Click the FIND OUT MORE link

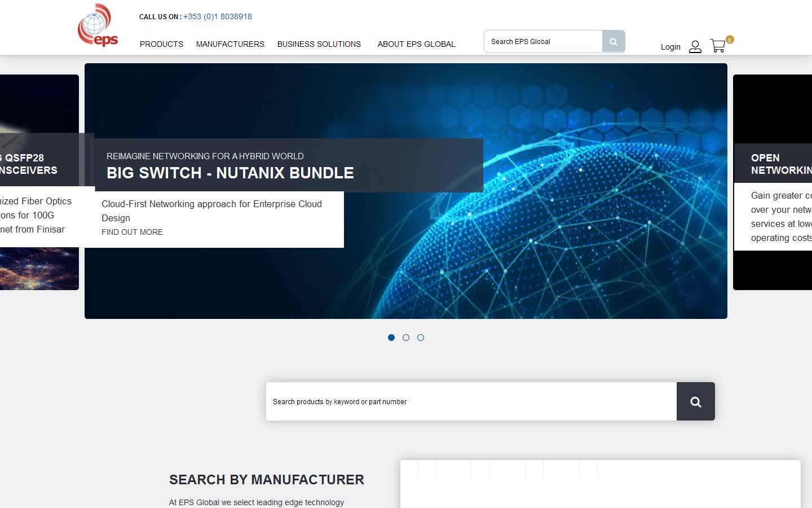[132, 232]
